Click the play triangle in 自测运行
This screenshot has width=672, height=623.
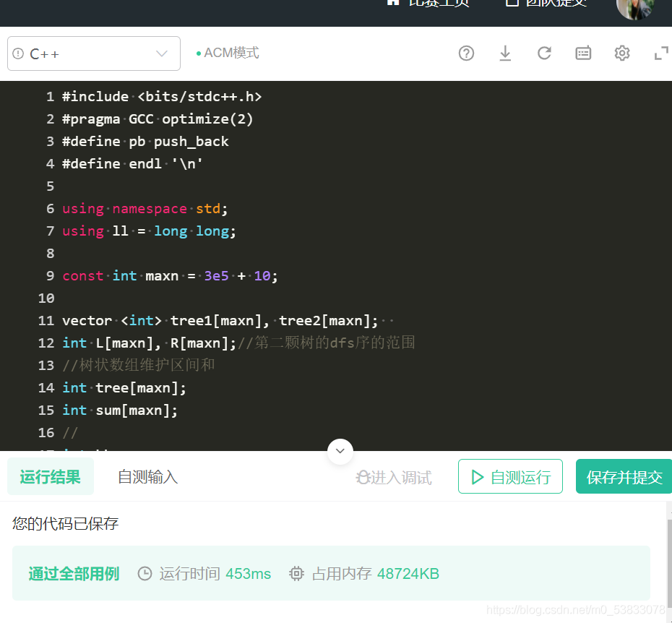(x=477, y=477)
